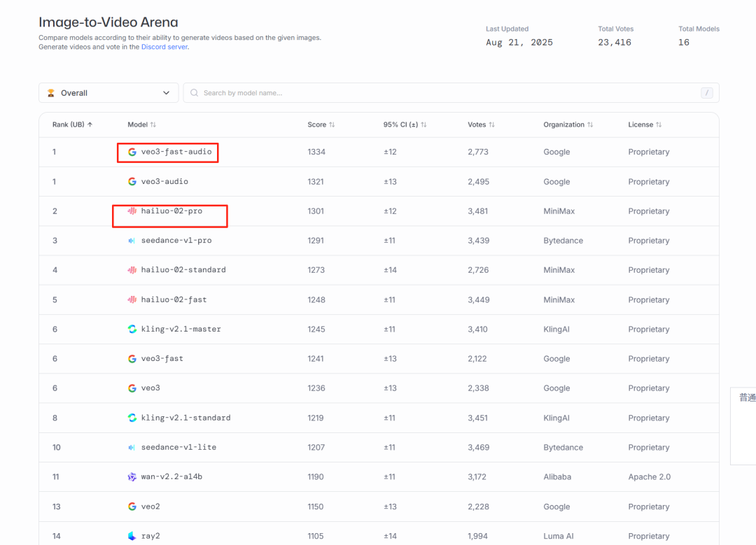756x545 pixels.
Task: Click the Luma logo beside ray2
Action: [132, 536]
